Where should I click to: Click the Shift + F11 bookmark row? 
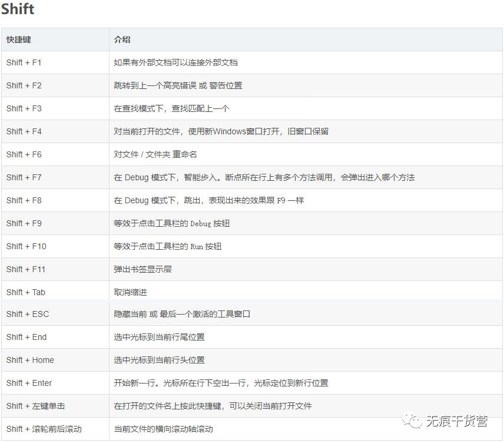[252, 269]
